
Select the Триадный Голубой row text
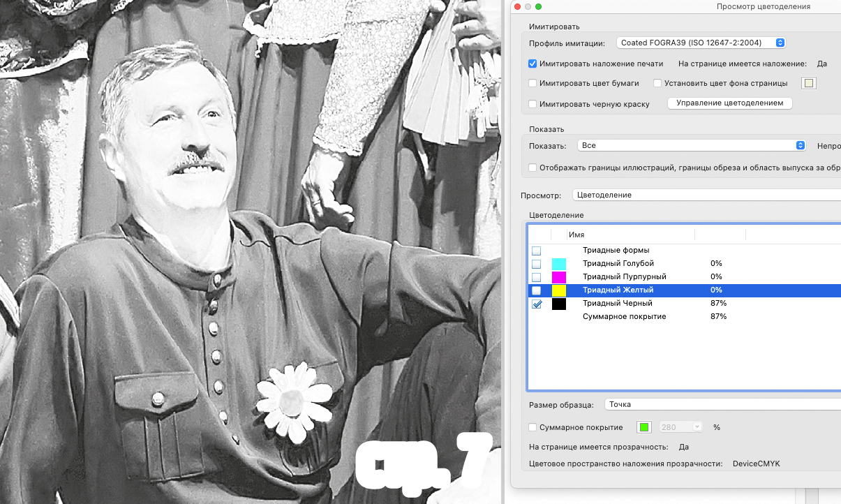[618, 263]
